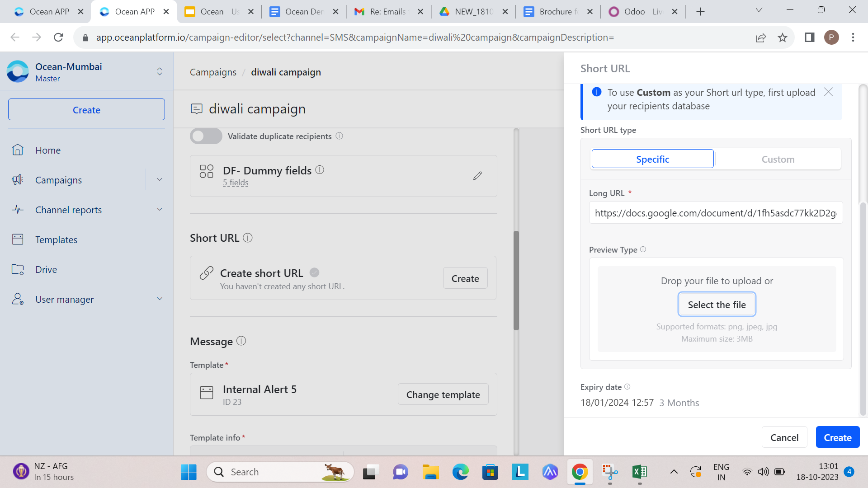This screenshot has width=868, height=488.
Task: Click the Templates sidebar icon
Action: 18,239
